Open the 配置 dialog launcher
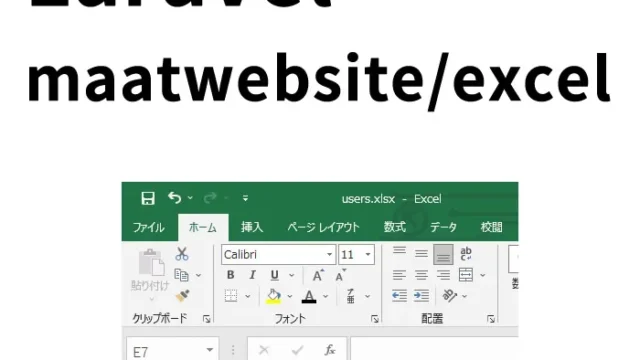 491,319
